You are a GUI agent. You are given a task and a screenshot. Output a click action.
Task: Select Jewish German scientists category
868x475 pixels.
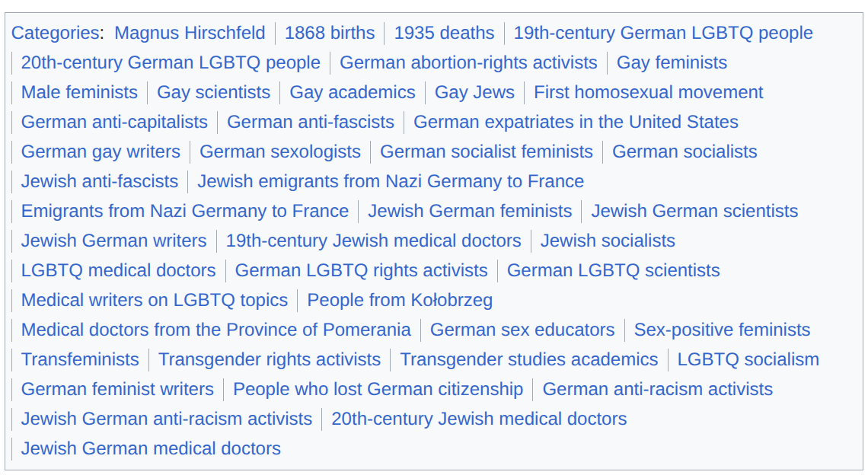pos(694,211)
